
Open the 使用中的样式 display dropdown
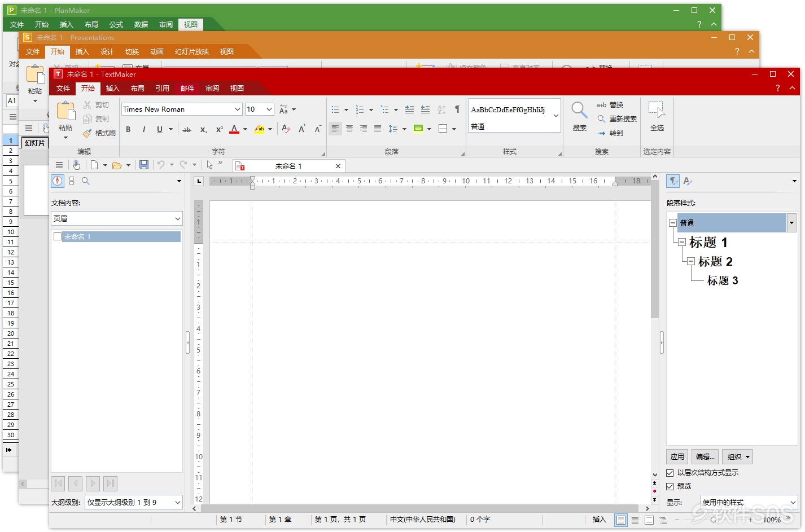[749, 502]
